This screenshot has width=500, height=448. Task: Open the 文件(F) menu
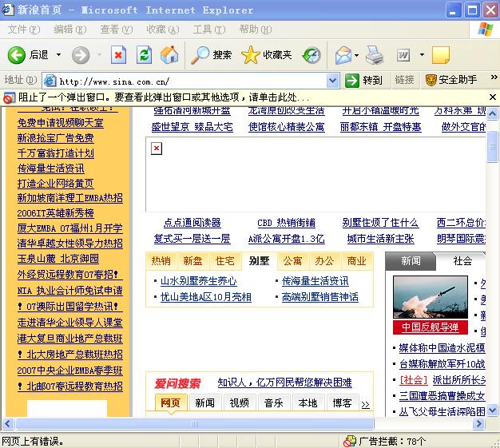pyautogui.click(x=24, y=30)
